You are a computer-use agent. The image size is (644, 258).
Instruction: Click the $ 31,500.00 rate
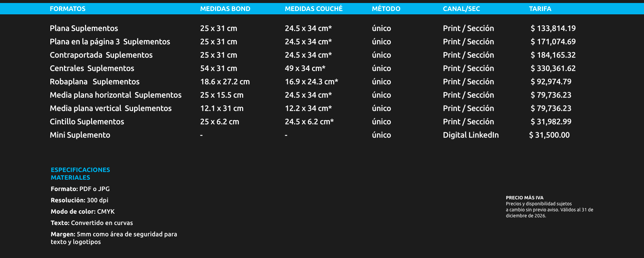pyautogui.click(x=549, y=135)
